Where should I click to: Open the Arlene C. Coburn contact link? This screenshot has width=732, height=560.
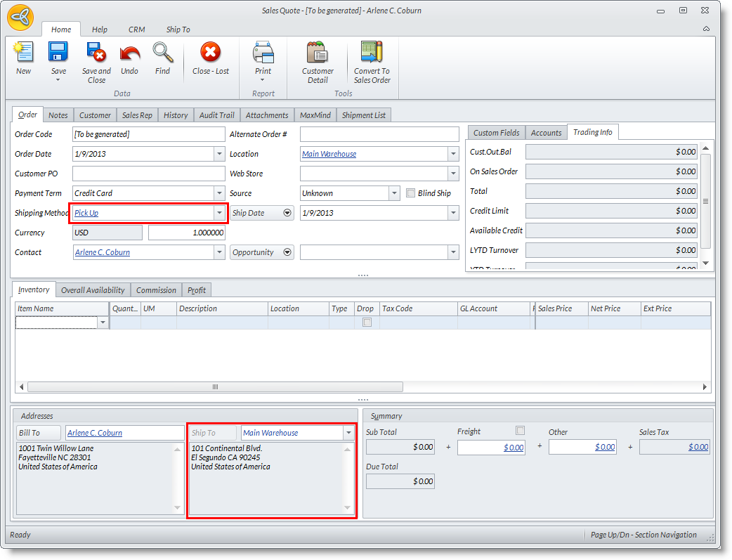[103, 252]
